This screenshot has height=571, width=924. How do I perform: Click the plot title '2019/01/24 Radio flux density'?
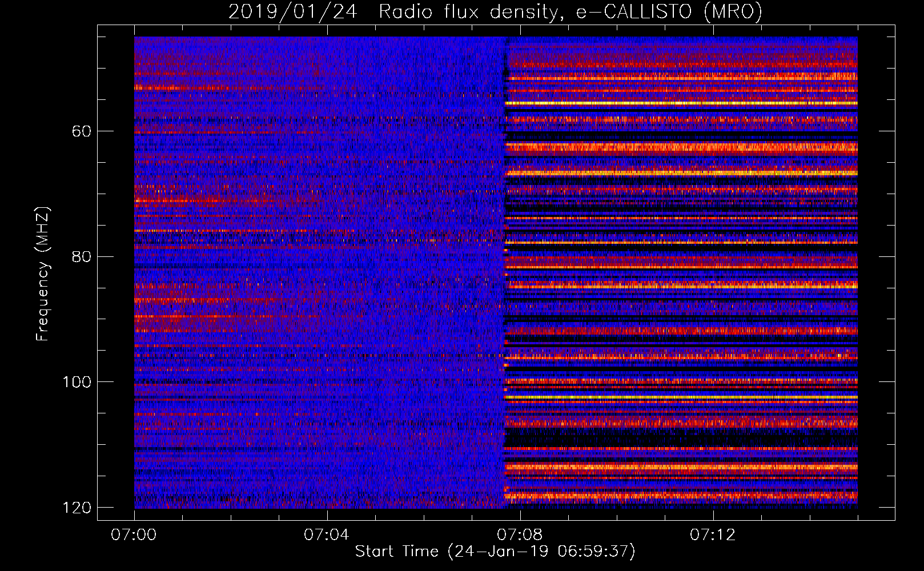(x=495, y=11)
